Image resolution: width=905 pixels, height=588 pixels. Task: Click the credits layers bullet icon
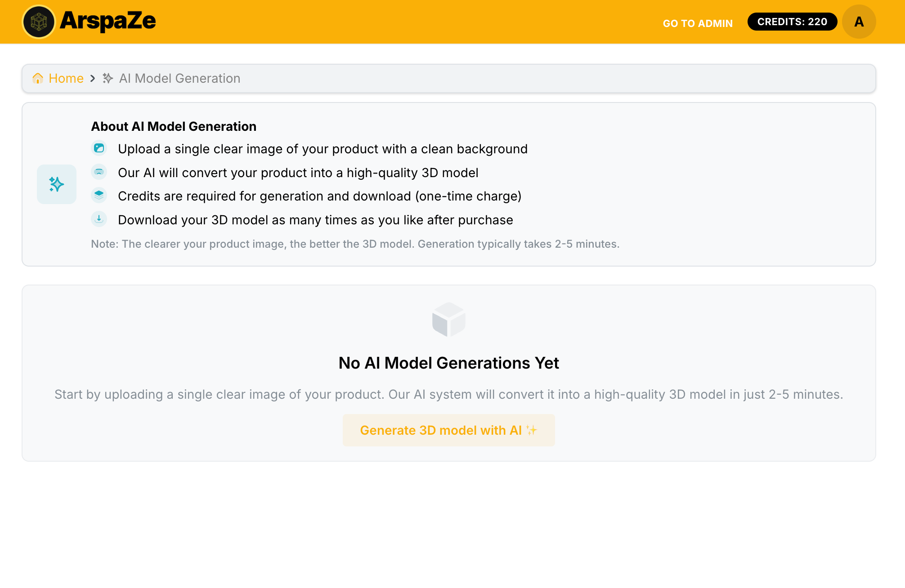[x=99, y=195]
